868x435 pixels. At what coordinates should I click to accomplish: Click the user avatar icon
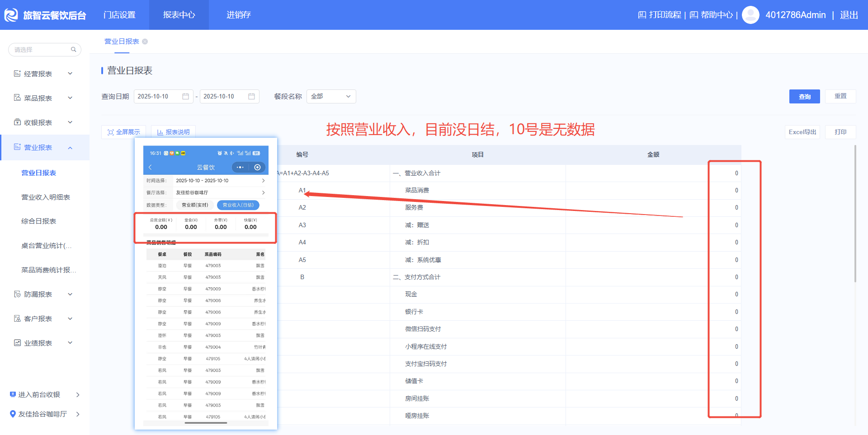click(750, 15)
